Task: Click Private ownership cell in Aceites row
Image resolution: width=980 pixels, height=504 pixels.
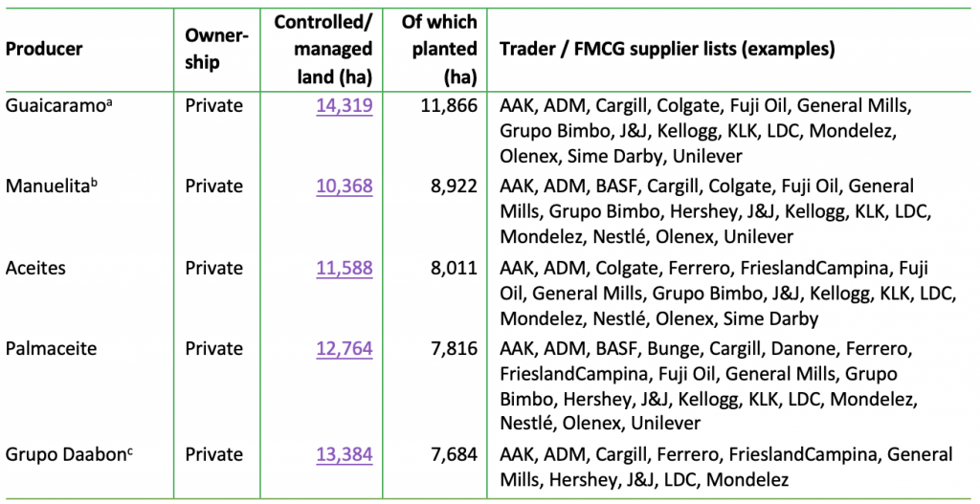Action: [x=215, y=269]
